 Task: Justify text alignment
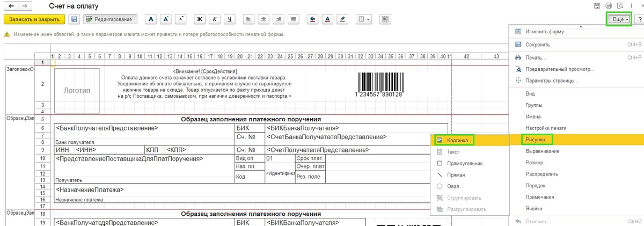coord(292,19)
